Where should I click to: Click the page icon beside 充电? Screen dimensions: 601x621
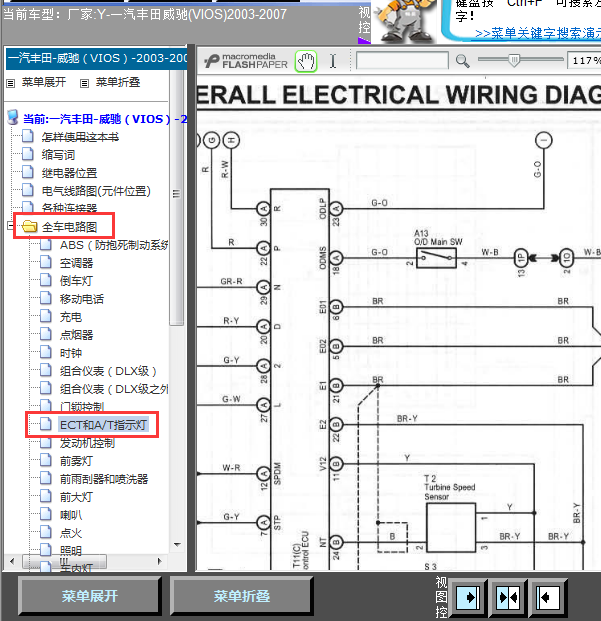46,316
